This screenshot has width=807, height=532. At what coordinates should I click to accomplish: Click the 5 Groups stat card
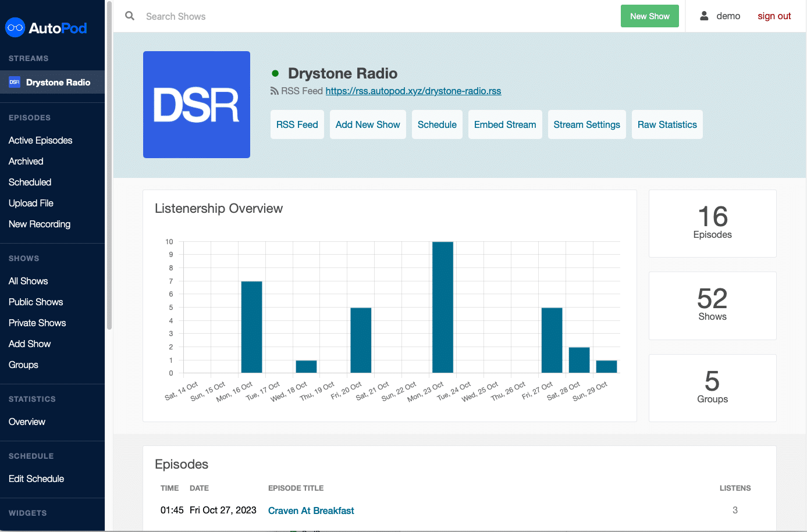point(713,388)
